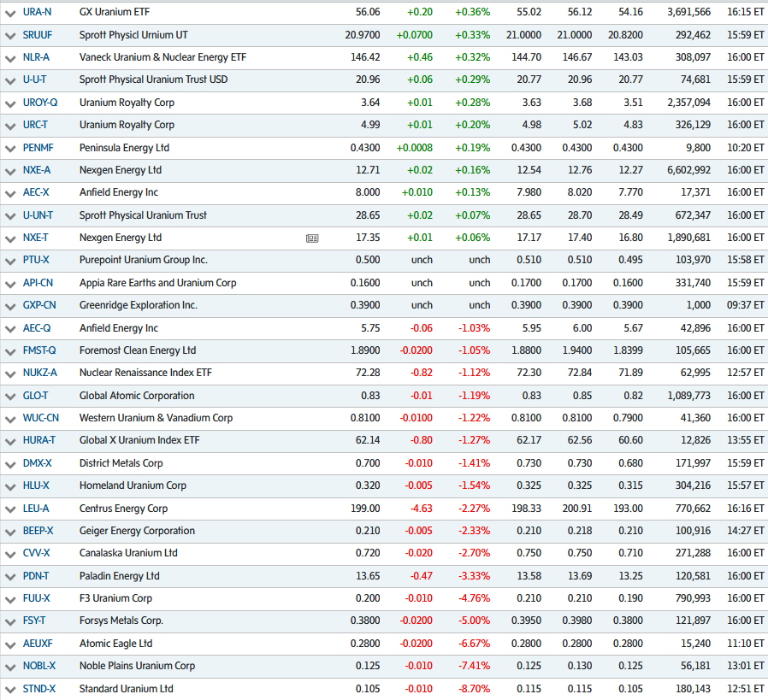768x700 pixels.
Task: Click the chevron icon beside PENMF
Action: coord(10,147)
